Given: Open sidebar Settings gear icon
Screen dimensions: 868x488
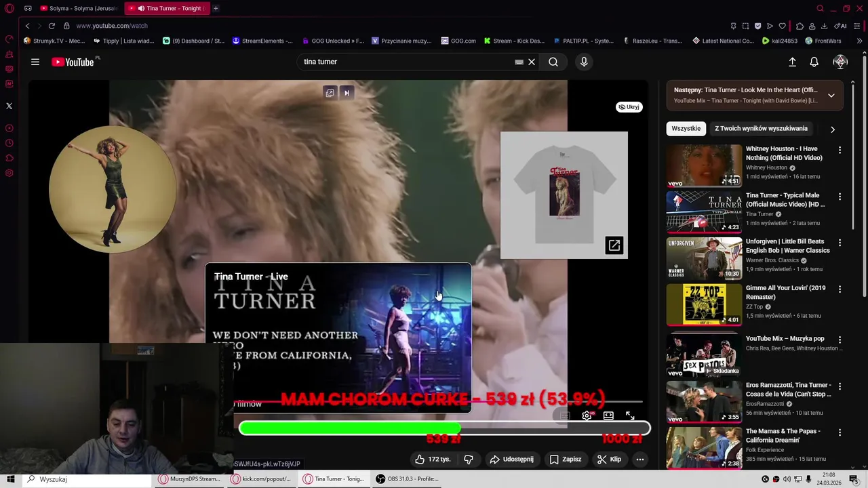Looking at the screenshot, I should coord(9,173).
